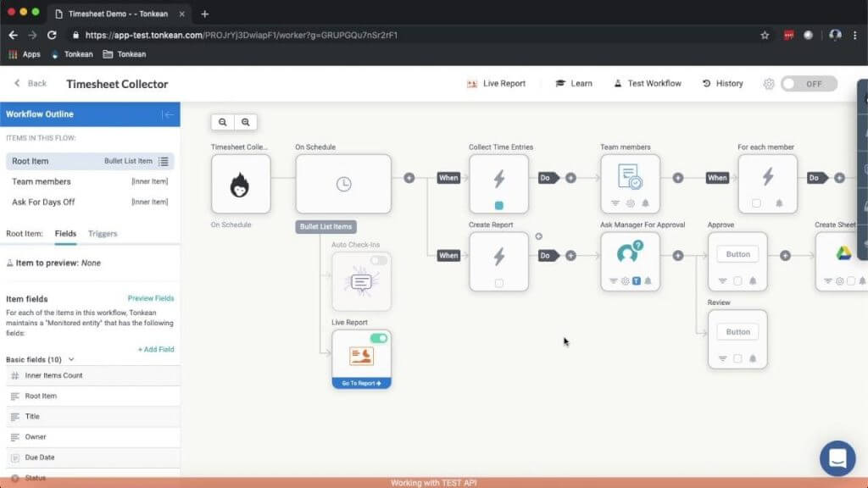Click the browser address bar
The height and width of the screenshot is (488, 868).
coord(409,35)
